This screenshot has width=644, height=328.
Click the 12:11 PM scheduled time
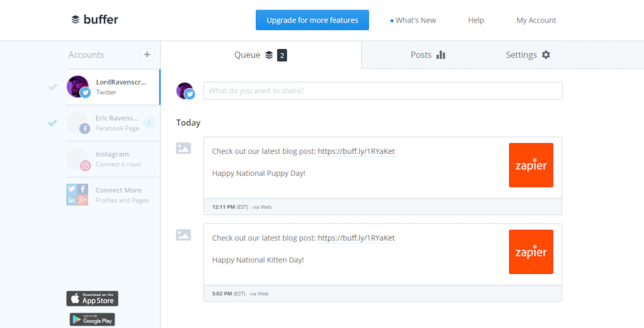(x=223, y=207)
